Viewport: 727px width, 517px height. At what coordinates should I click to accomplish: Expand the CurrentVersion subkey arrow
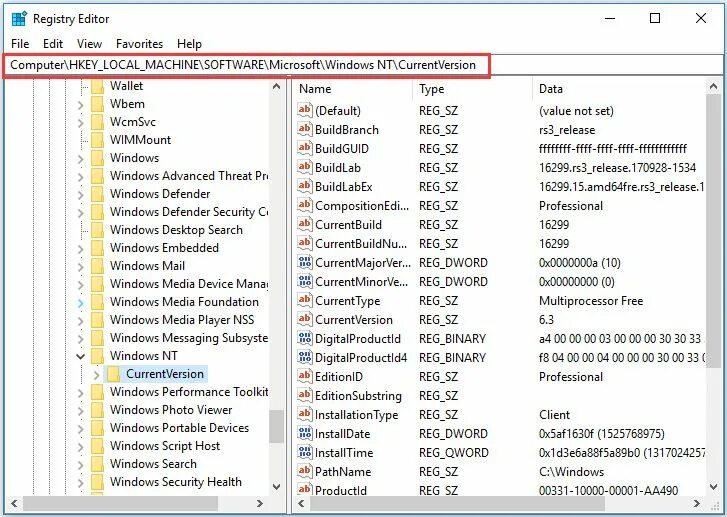96,374
